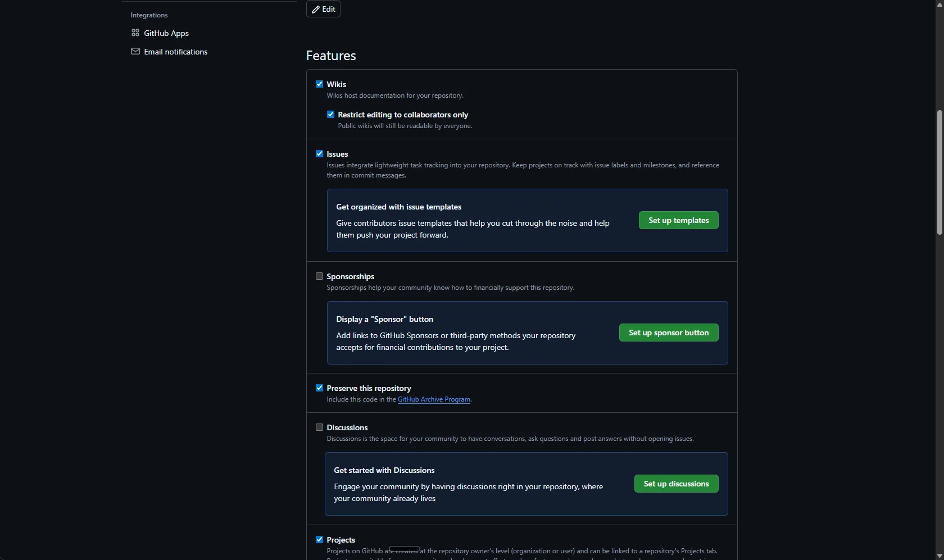Image resolution: width=944 pixels, height=560 pixels.
Task: Click the Features section heading
Action: 331,56
